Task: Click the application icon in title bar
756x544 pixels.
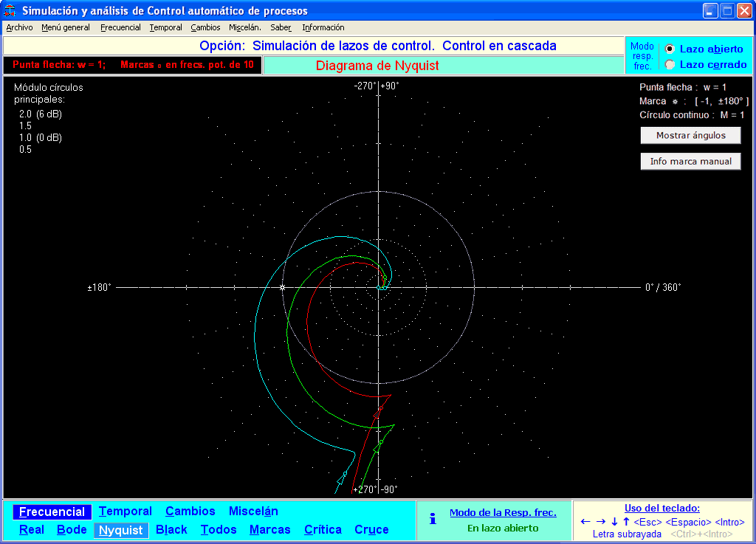Action: pos(10,10)
